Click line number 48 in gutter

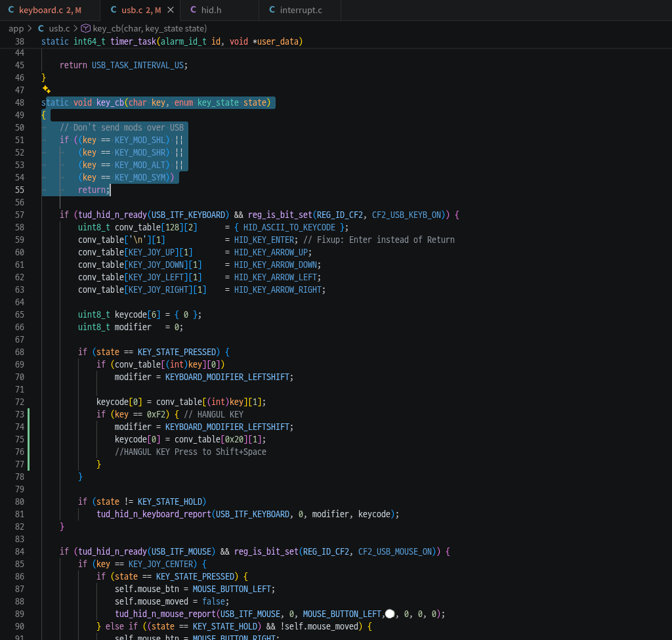[x=20, y=102]
